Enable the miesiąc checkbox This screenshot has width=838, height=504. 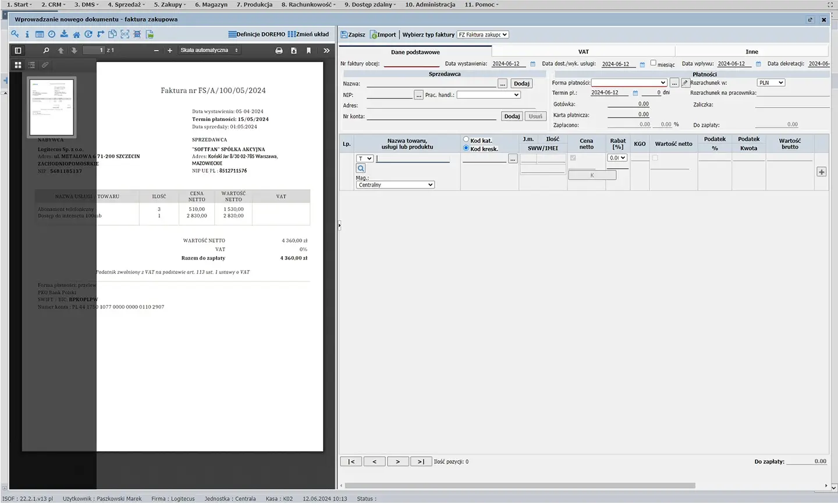coord(653,63)
